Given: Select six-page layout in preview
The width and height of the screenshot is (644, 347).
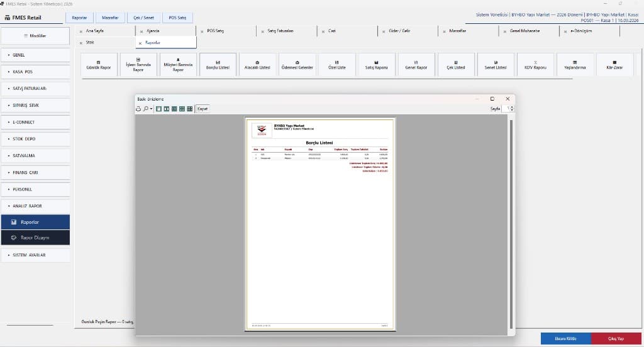Looking at the screenshot, I should click(190, 109).
